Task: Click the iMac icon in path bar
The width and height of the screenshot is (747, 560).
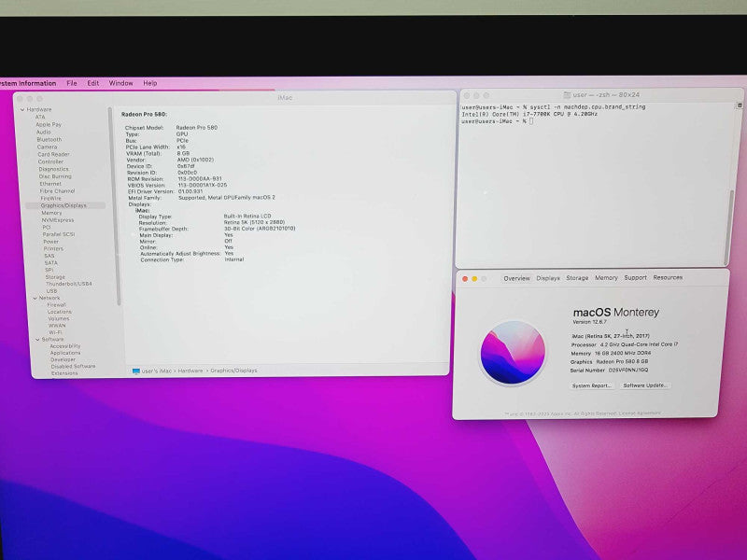Action: tap(135, 371)
